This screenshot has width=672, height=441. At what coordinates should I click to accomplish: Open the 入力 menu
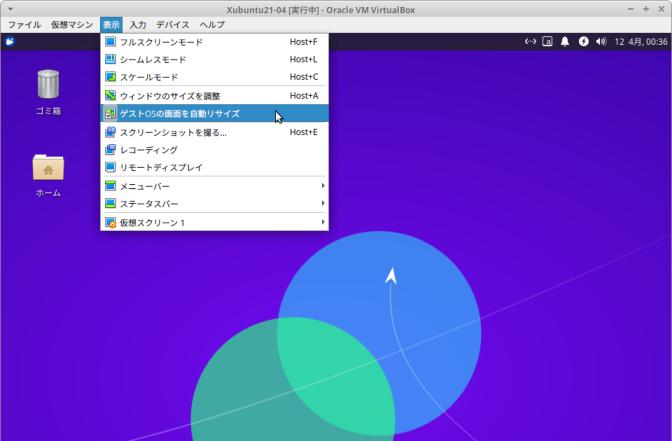coord(138,25)
